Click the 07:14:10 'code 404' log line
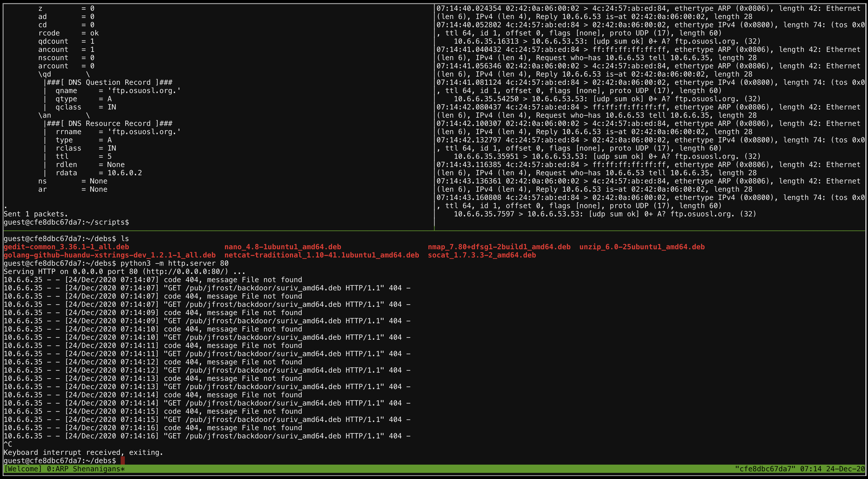The height and width of the screenshot is (479, 868). [153, 329]
